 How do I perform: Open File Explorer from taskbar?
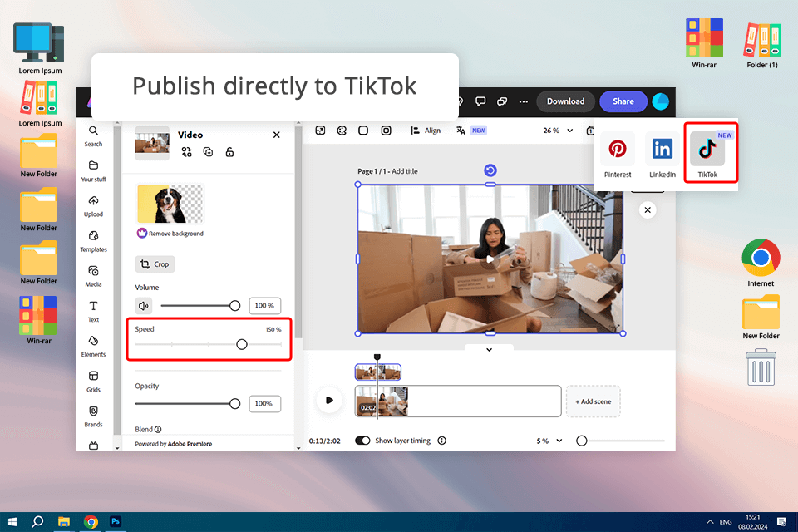point(64,522)
